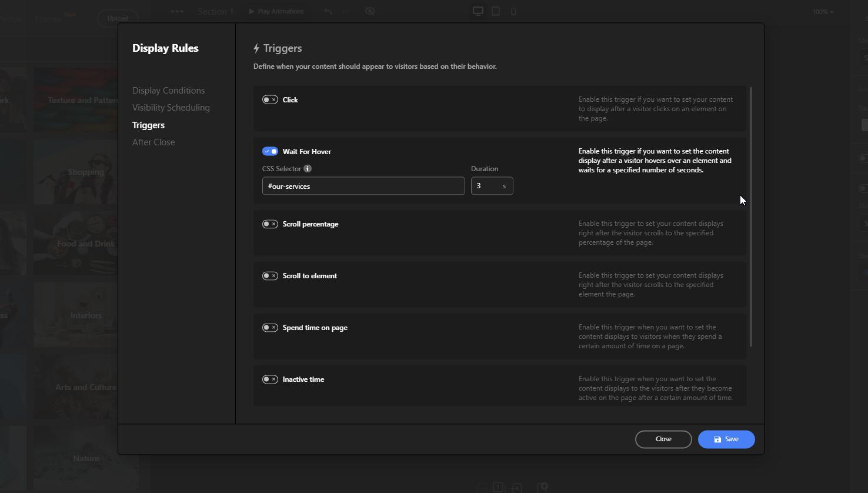
Task: Toggle the Inactive time trigger
Action: click(270, 379)
